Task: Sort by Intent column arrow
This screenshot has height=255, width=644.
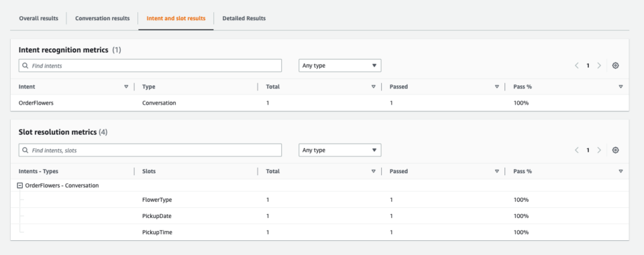Action: click(126, 87)
